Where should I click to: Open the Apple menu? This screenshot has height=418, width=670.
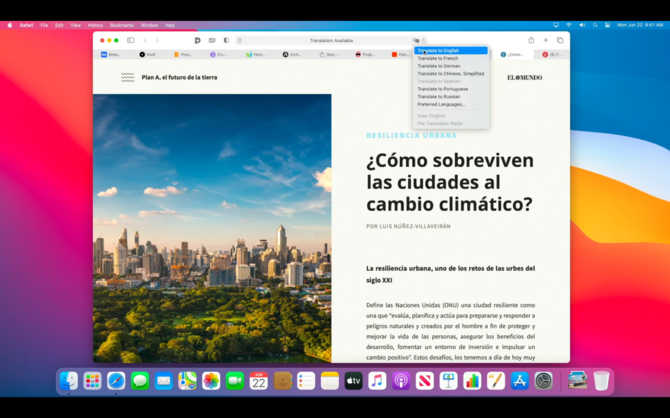[10, 25]
